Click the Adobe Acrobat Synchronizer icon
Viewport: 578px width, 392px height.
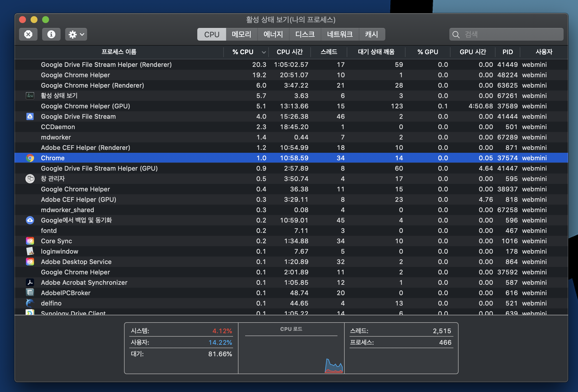pos(30,282)
